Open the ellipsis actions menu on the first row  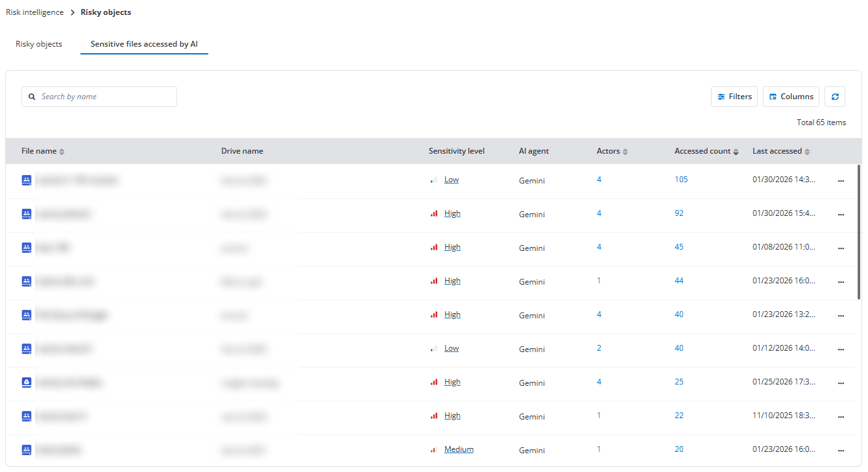pos(841,180)
